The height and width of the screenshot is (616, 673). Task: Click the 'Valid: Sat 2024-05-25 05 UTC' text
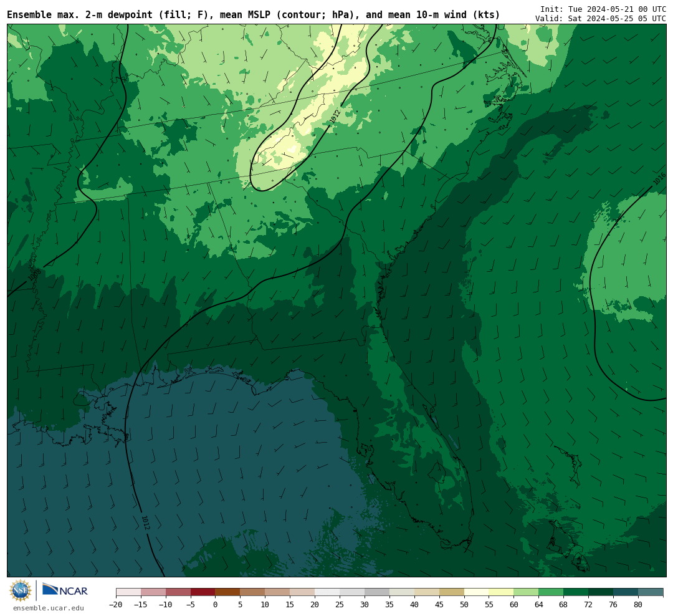click(601, 19)
